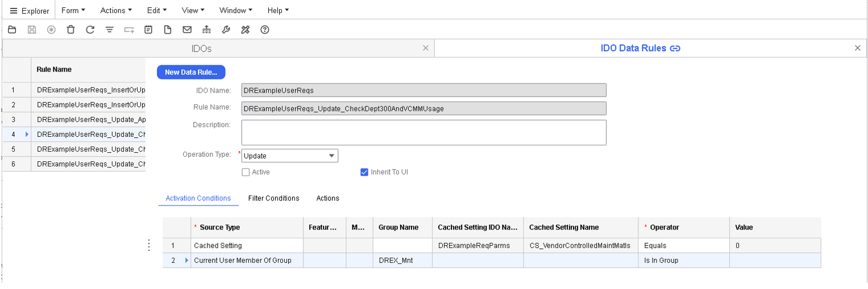Click the DRExampleReqParms cell
This screenshot has width=868, height=289.
478,246
